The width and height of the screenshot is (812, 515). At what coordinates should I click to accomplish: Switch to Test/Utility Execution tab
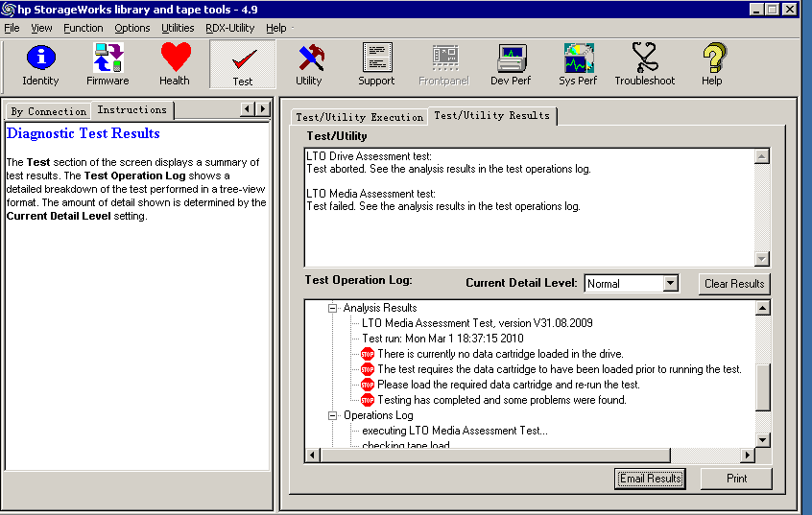[359, 117]
